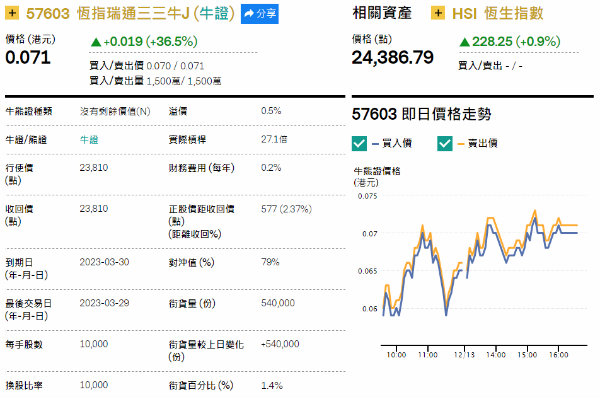600x398 pixels.
Task: Select the 沒有剩餘價值(N) value
Action: tap(115, 111)
